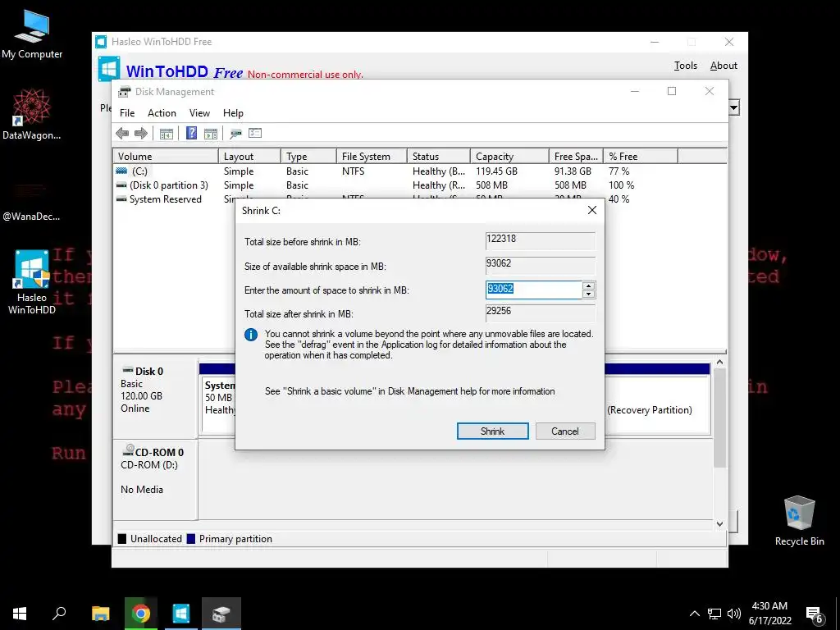
Task: Sort by Status column header
Action: (438, 157)
